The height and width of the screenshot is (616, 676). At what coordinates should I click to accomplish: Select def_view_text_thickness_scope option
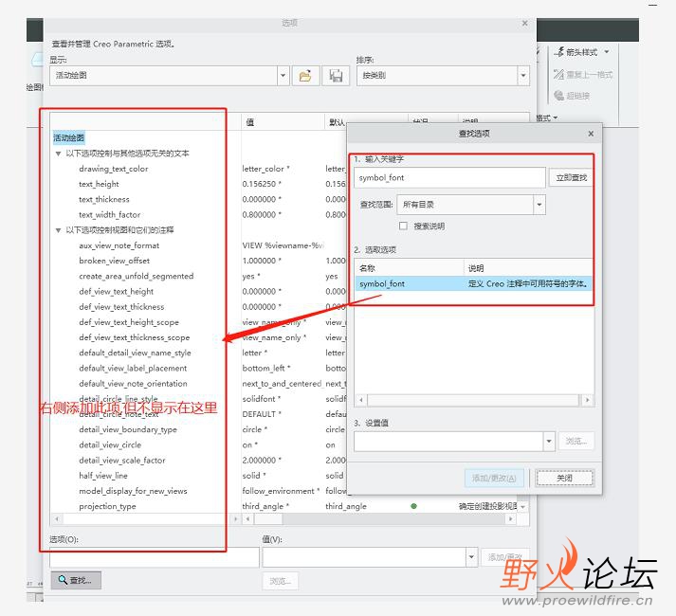coord(134,337)
